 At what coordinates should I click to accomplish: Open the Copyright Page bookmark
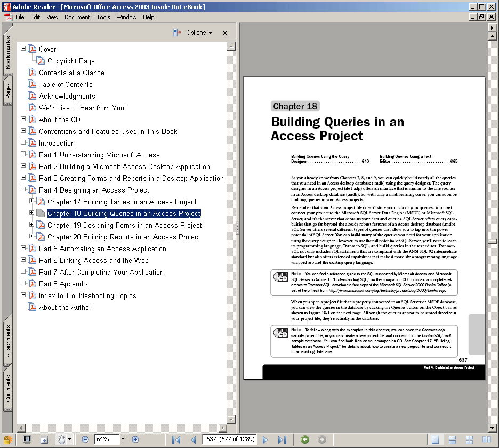pyautogui.click(x=71, y=61)
